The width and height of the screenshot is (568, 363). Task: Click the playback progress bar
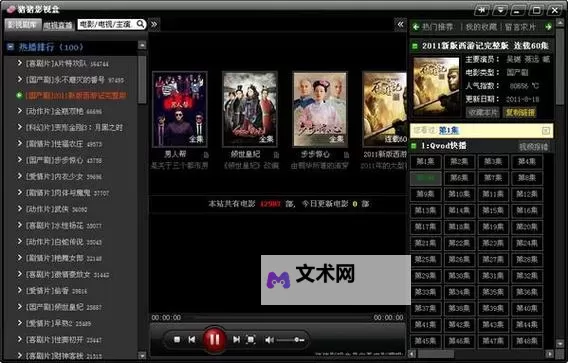277,317
